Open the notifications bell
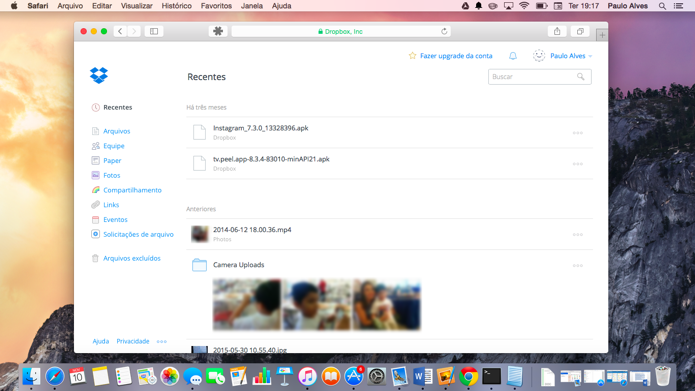This screenshot has height=391, width=695. [x=513, y=56]
